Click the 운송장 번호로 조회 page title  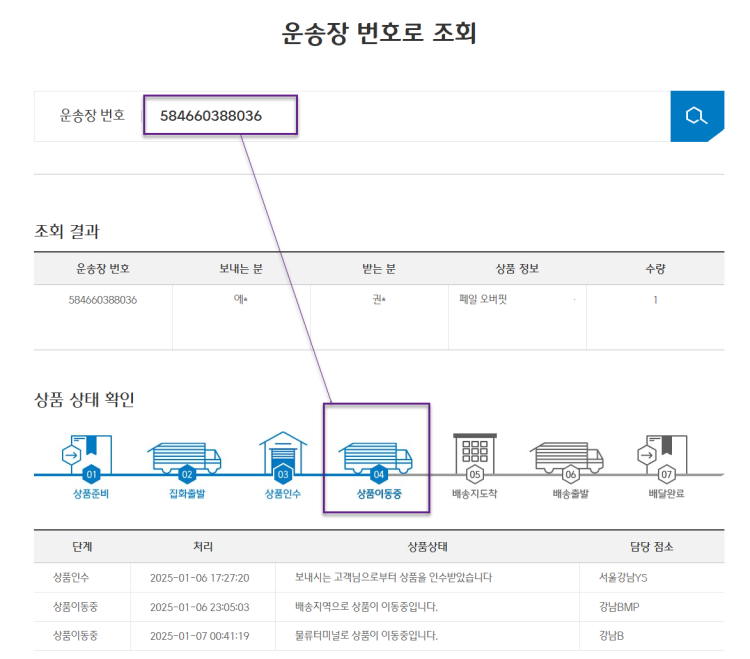379,33
